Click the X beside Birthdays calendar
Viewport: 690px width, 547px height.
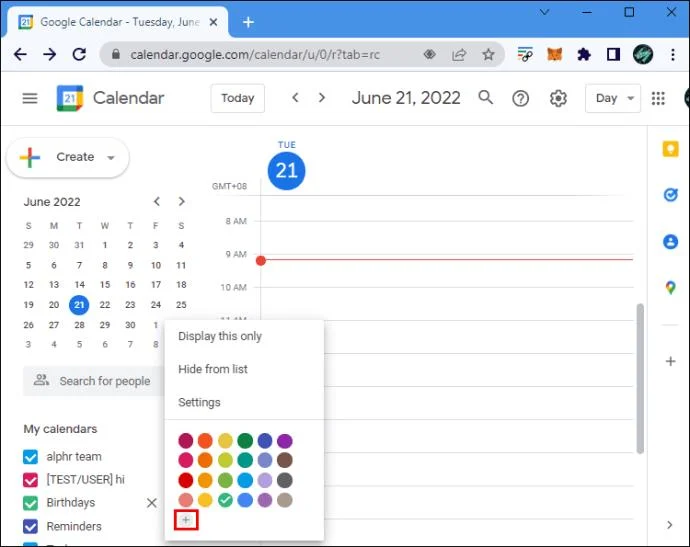point(151,503)
